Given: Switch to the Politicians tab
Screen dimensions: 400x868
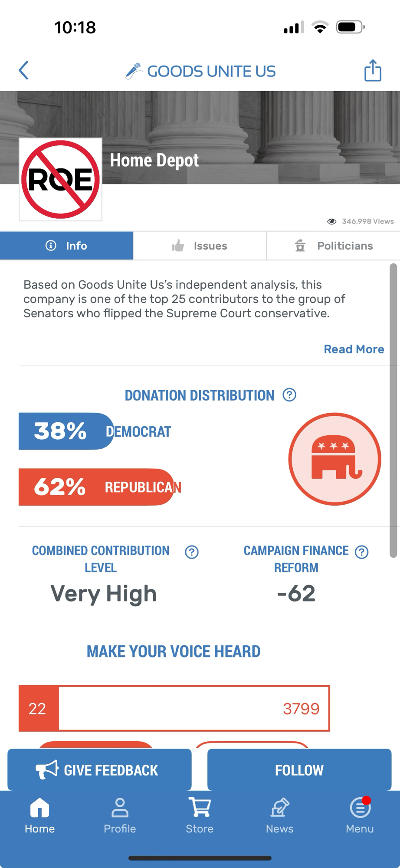Looking at the screenshot, I should tap(333, 246).
